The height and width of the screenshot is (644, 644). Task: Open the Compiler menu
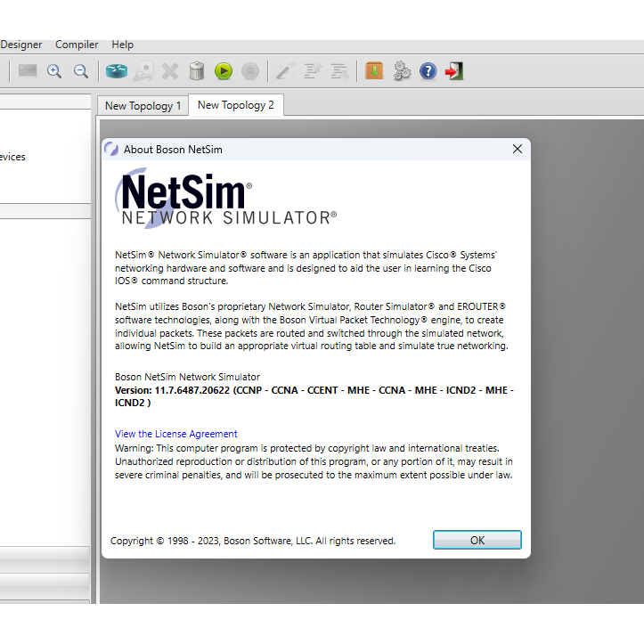point(77,45)
